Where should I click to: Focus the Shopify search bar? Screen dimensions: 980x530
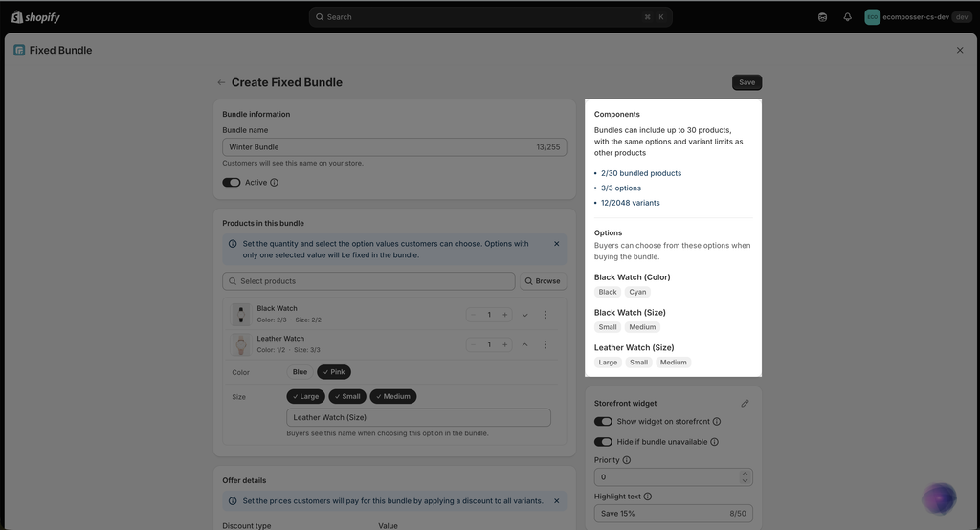pyautogui.click(x=491, y=17)
